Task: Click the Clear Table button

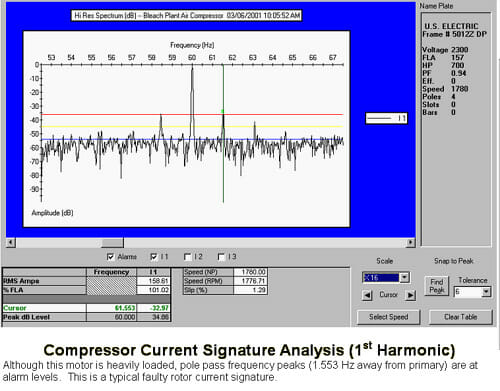Action: point(461,317)
